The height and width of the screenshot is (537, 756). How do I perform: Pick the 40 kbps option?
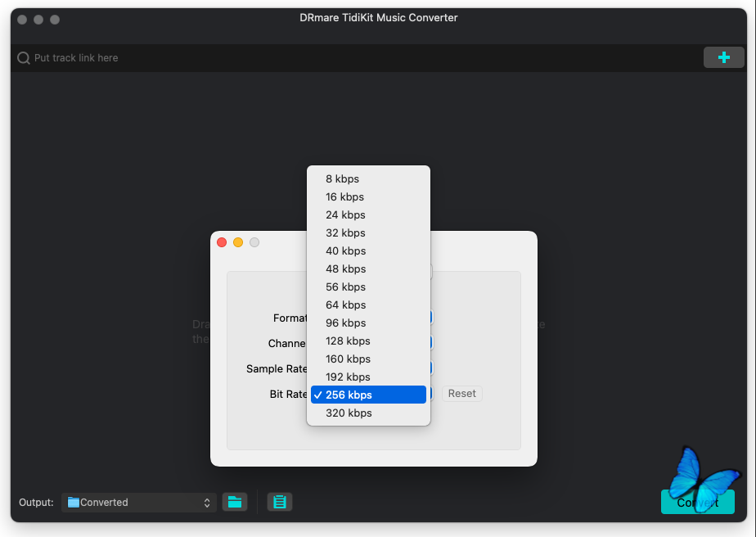[368, 250]
